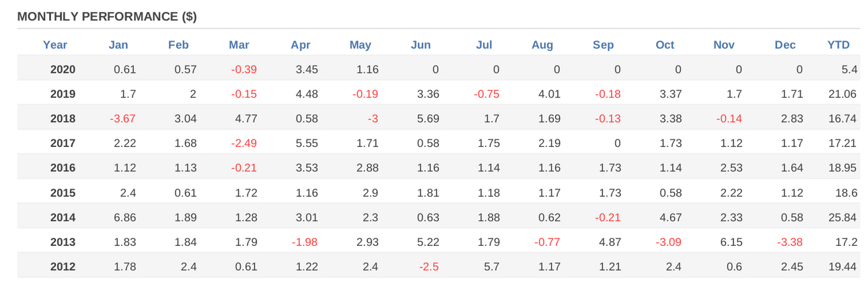Select the Sep column header
868x287 pixels.
pos(603,45)
